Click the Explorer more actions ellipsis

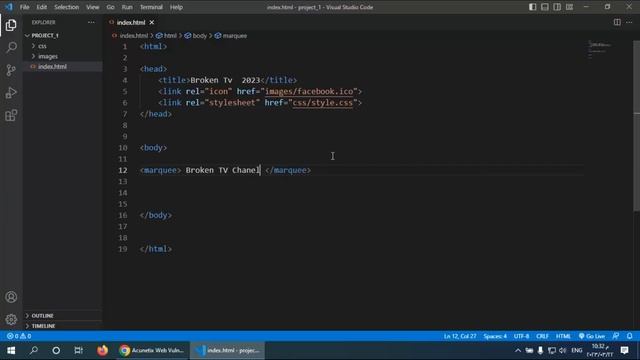click(91, 22)
